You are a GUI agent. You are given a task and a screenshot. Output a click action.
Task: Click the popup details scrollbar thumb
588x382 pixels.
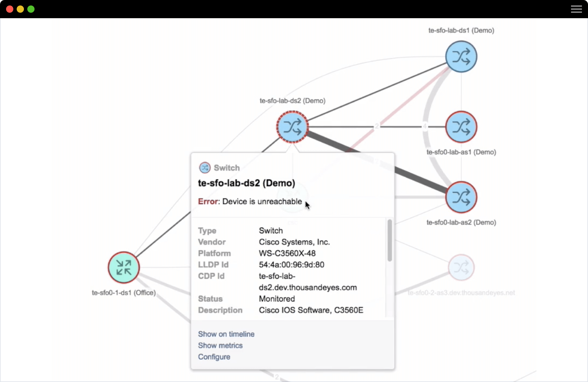[389, 240]
